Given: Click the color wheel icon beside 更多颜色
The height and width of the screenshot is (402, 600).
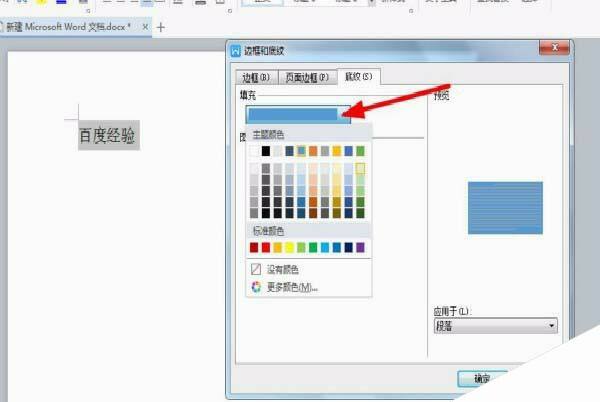Looking at the screenshot, I should [x=256, y=287].
